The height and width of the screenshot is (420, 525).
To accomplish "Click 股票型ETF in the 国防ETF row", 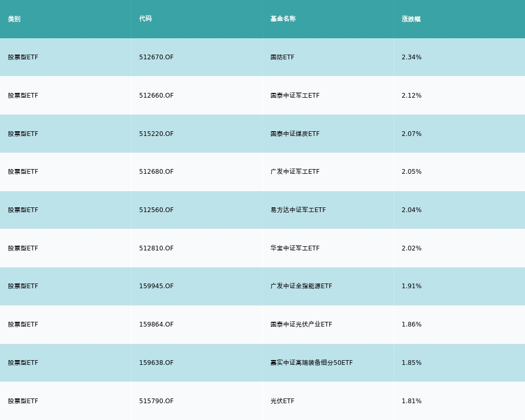I will coord(23,57).
